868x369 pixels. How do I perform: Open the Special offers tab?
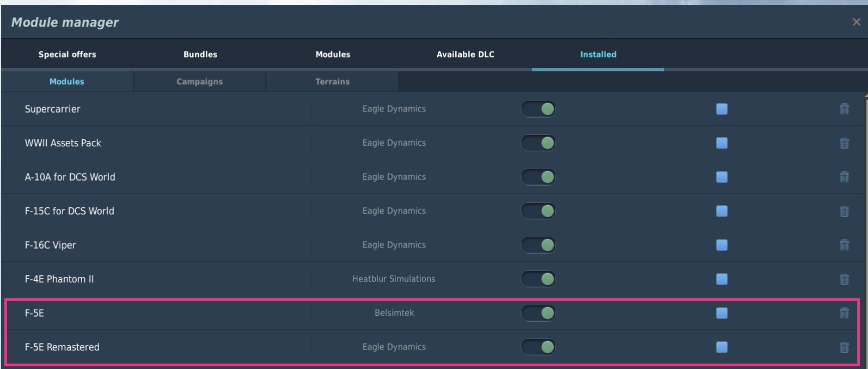pyautogui.click(x=67, y=54)
